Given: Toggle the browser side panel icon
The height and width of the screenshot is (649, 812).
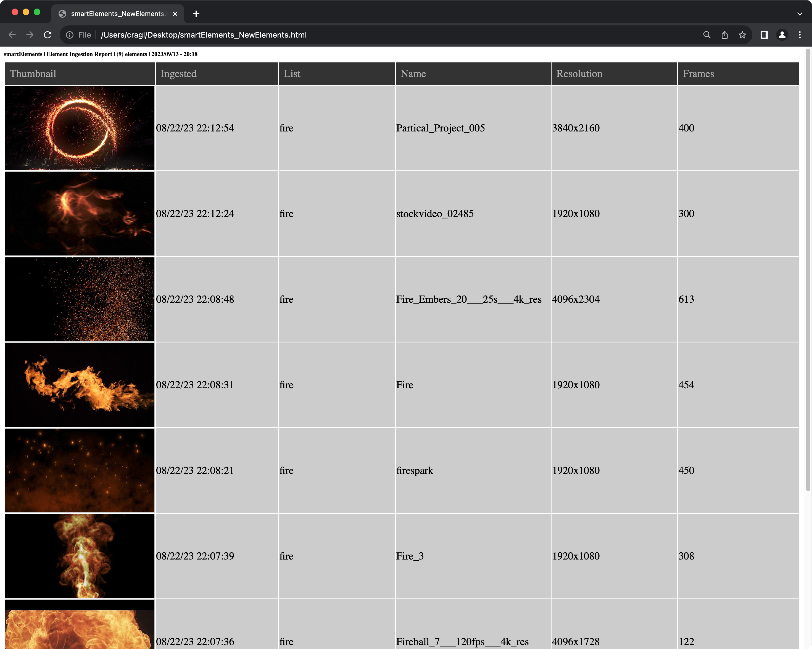Looking at the screenshot, I should pyautogui.click(x=764, y=35).
